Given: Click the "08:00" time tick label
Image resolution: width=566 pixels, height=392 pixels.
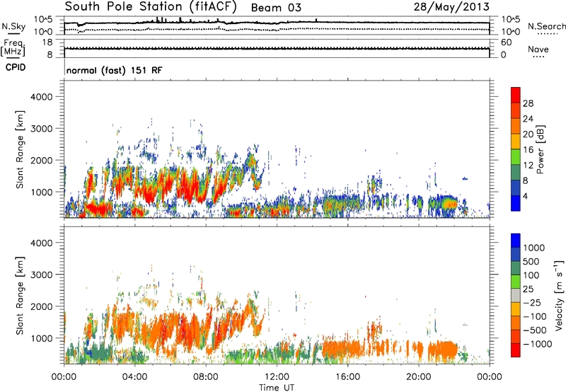Looking at the screenshot, I should pos(206,377).
